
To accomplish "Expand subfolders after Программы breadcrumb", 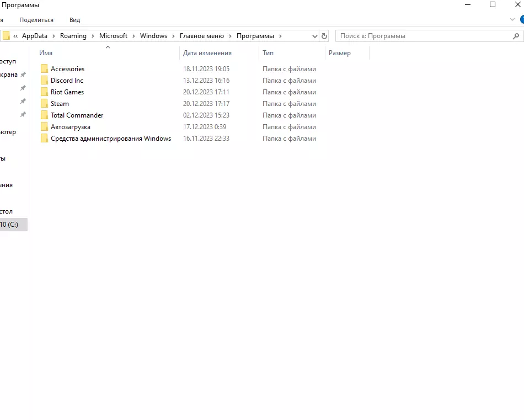I will (280, 36).
